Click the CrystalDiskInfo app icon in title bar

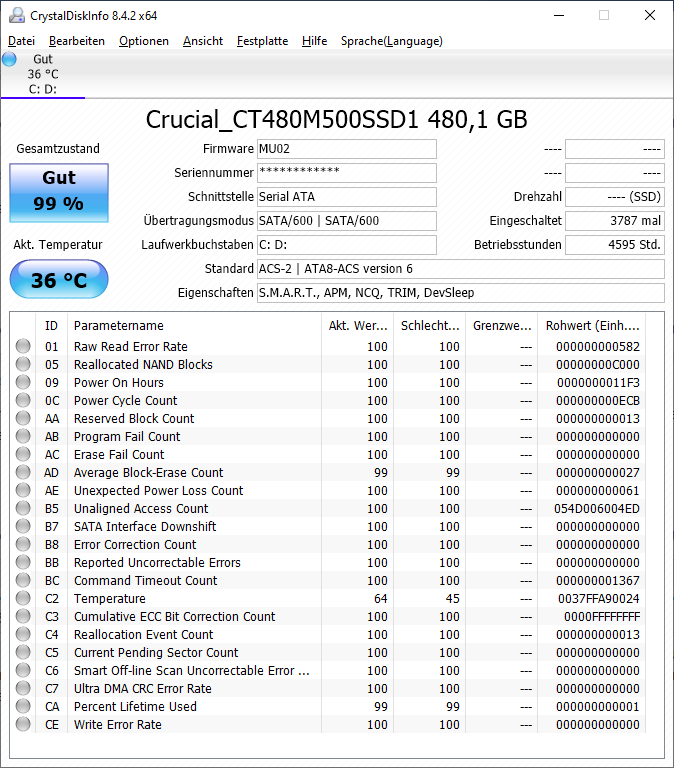click(17, 15)
